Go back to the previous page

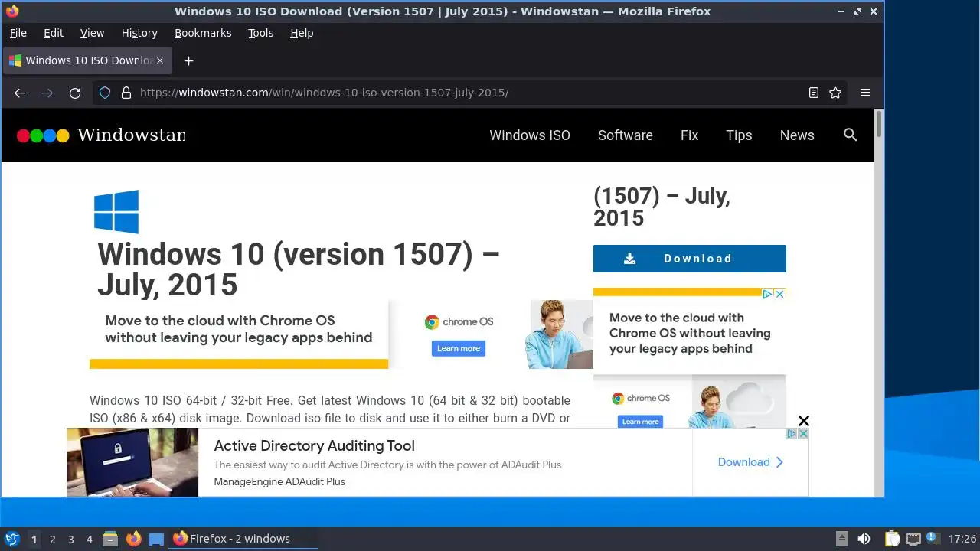[20, 93]
